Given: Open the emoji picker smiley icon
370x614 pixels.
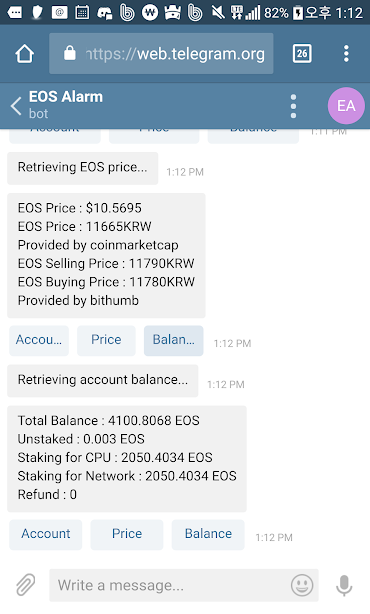Looking at the screenshot, I should pos(302,585).
